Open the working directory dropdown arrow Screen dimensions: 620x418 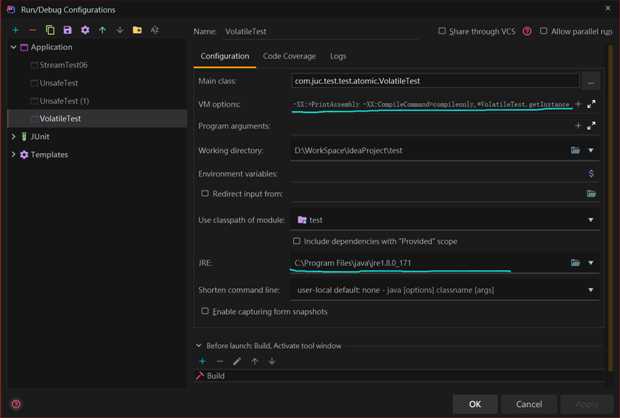tap(591, 150)
